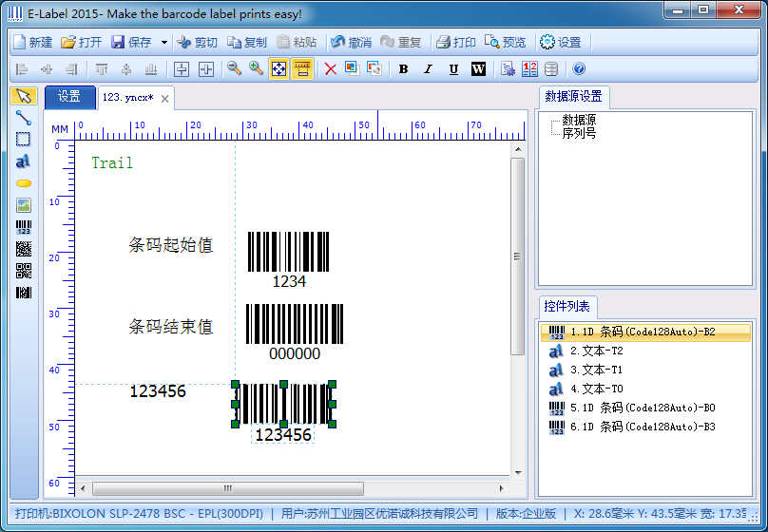Select the rectangle drawing tool

pyautogui.click(x=24, y=140)
